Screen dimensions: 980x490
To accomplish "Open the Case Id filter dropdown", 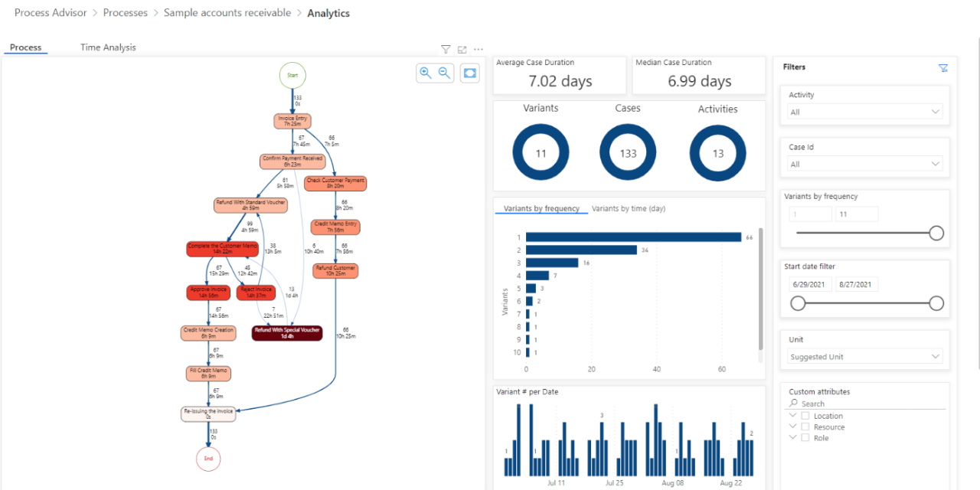I will 865,164.
